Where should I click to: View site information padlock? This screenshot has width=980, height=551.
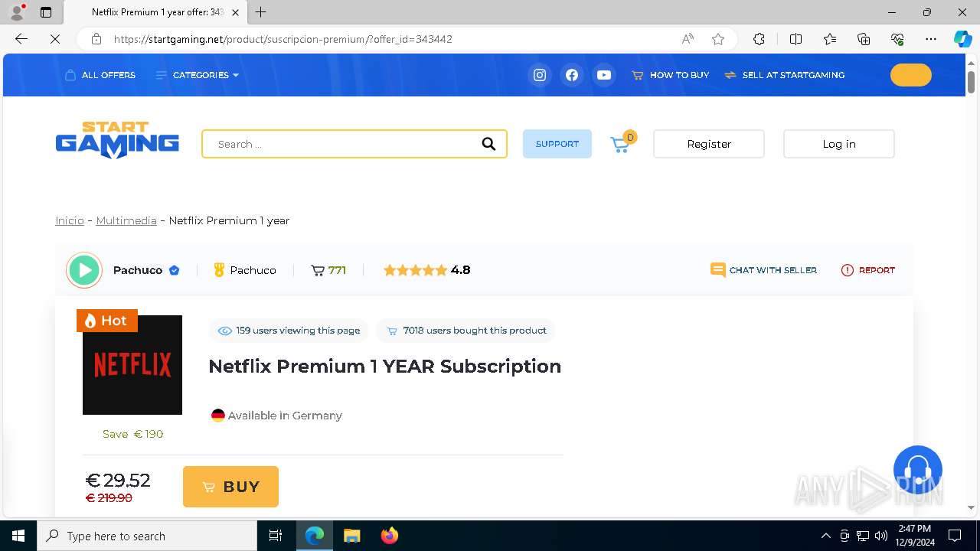point(96,39)
